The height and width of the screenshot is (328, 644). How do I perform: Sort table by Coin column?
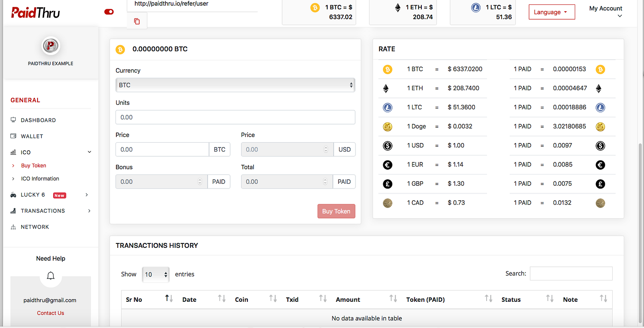(x=256, y=299)
